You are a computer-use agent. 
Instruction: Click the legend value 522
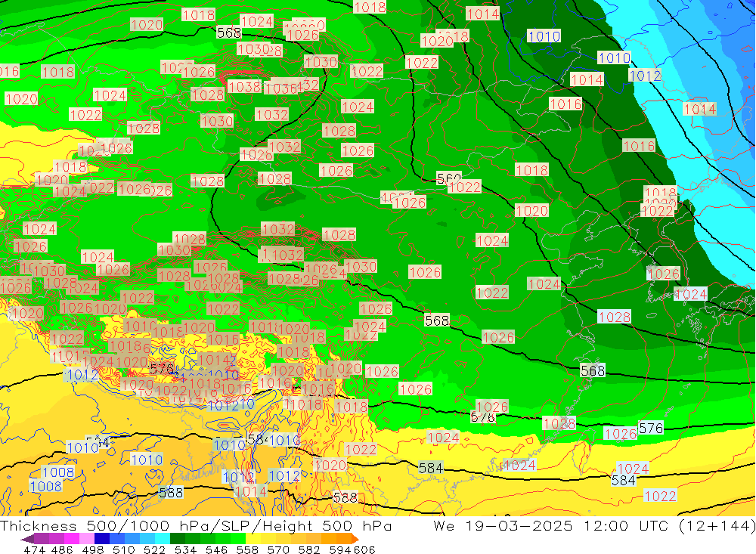tap(154, 549)
